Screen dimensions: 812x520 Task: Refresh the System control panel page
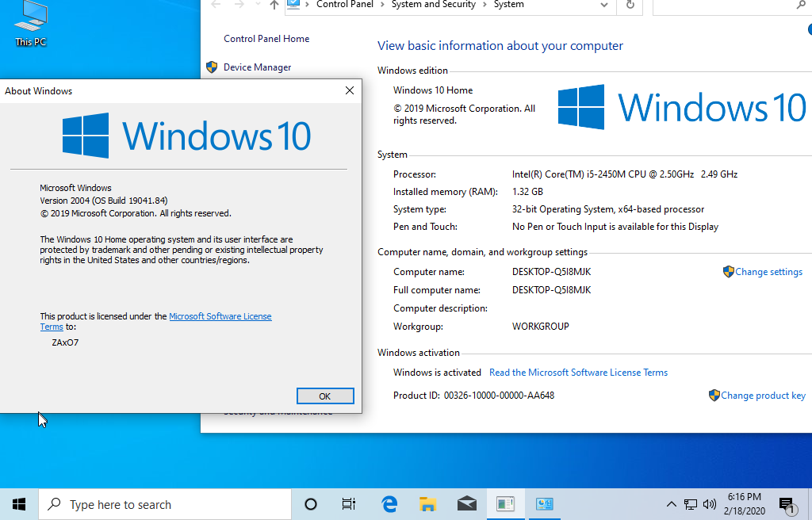click(x=630, y=5)
